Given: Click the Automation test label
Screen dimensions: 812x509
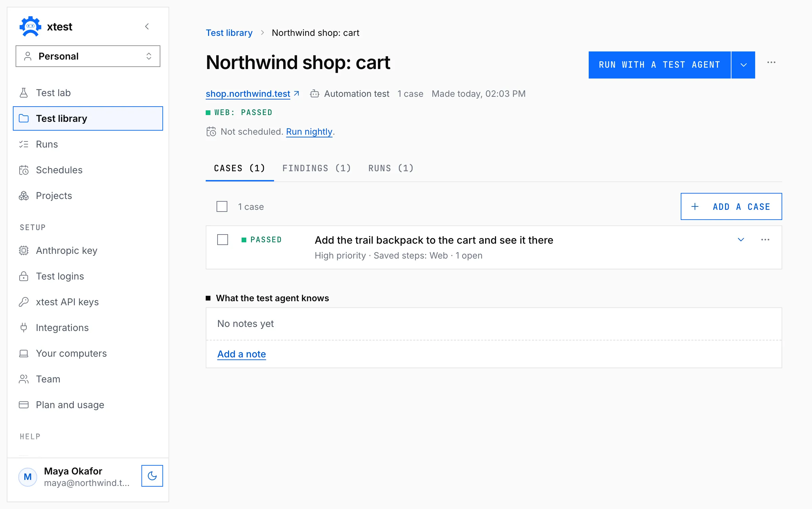Looking at the screenshot, I should pos(357,94).
